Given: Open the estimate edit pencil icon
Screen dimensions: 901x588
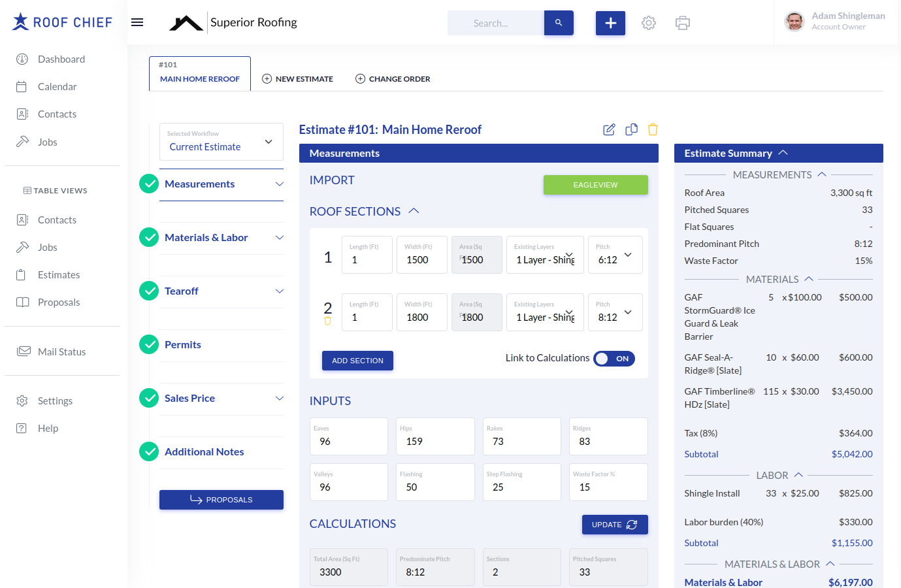Looking at the screenshot, I should tap(609, 129).
